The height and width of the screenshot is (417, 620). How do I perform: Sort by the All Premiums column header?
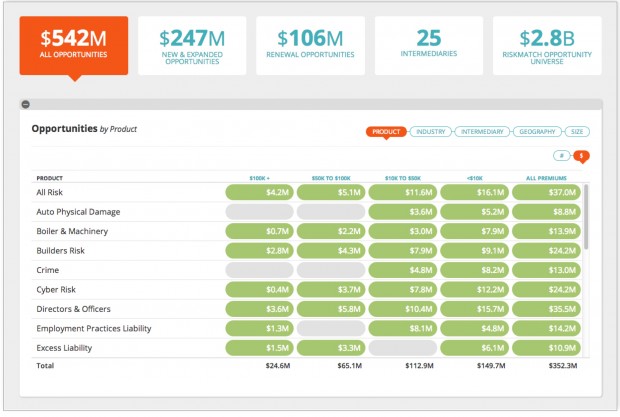pyautogui.click(x=545, y=178)
